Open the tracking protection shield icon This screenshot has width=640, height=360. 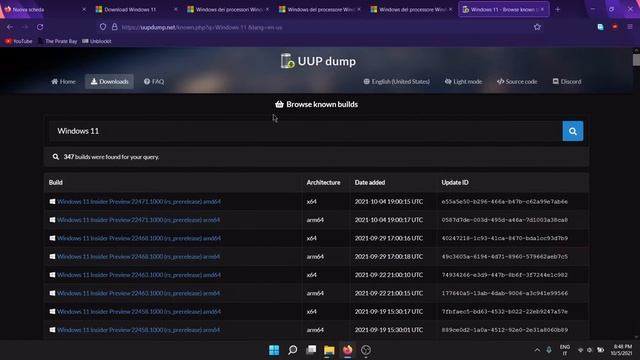[103, 27]
